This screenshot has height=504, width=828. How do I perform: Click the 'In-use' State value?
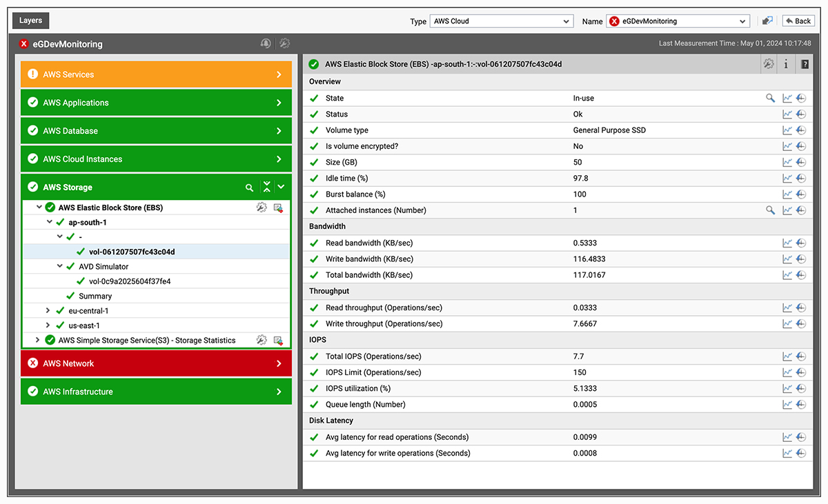pyautogui.click(x=584, y=98)
